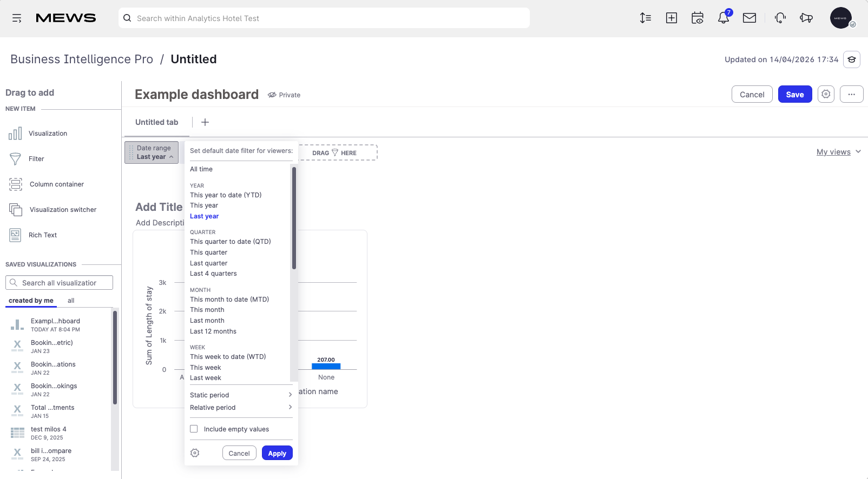
Task: Open the user profile avatar
Action: (x=841, y=18)
